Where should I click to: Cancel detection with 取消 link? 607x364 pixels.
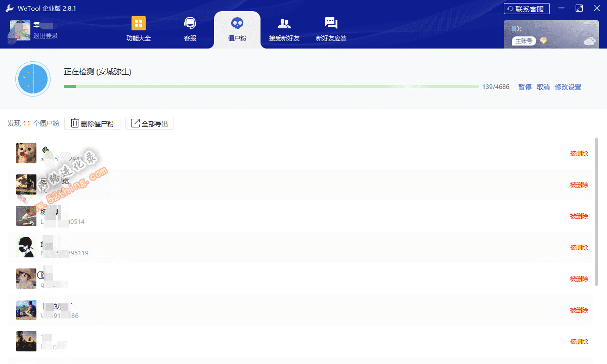543,87
